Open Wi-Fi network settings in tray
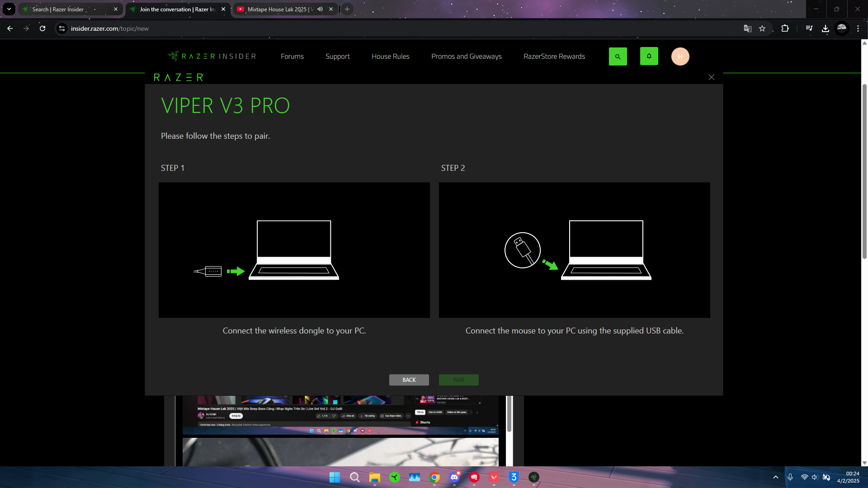 pos(804,477)
